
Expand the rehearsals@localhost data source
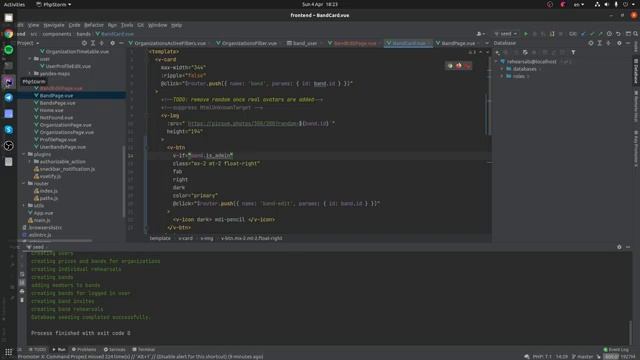(x=497, y=62)
